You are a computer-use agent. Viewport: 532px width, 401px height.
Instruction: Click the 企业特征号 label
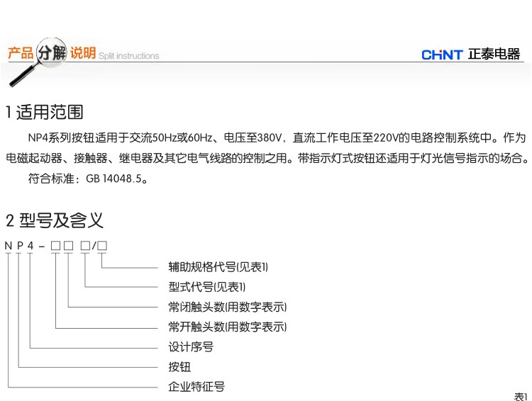point(196,387)
